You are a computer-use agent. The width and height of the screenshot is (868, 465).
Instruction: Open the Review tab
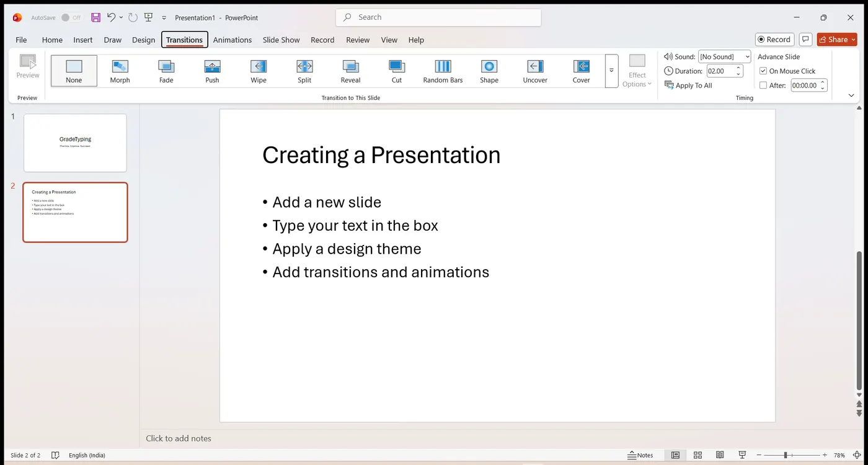tap(358, 40)
